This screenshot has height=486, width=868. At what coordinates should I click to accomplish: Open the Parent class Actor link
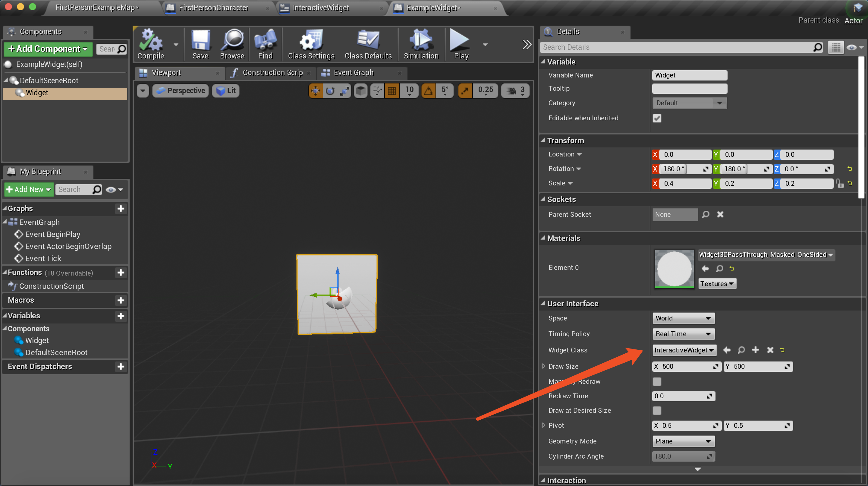pyautogui.click(x=853, y=20)
